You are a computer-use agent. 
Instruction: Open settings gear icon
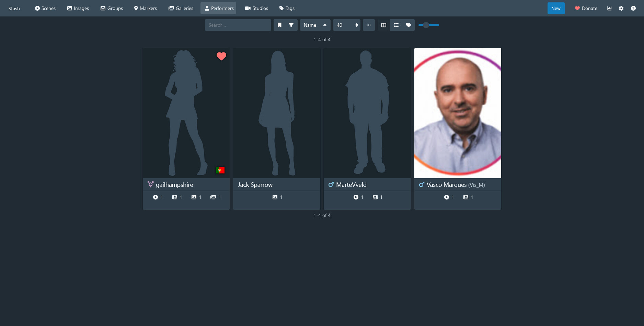click(x=621, y=8)
